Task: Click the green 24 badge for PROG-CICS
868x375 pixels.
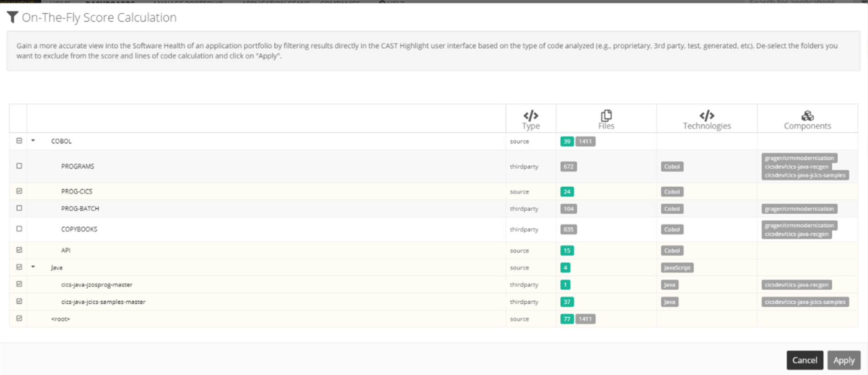Action: coord(567,192)
